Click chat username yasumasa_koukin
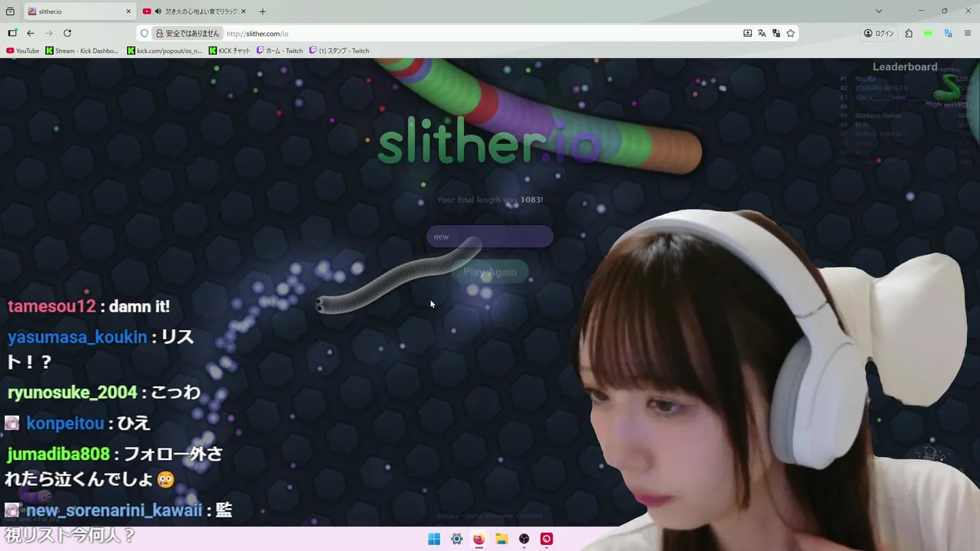The height and width of the screenshot is (551, 980). pos(77,337)
